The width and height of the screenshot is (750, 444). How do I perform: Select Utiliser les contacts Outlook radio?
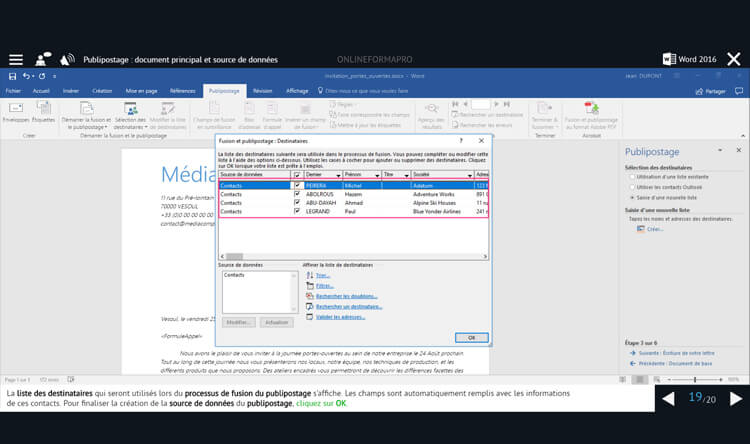[x=632, y=187]
